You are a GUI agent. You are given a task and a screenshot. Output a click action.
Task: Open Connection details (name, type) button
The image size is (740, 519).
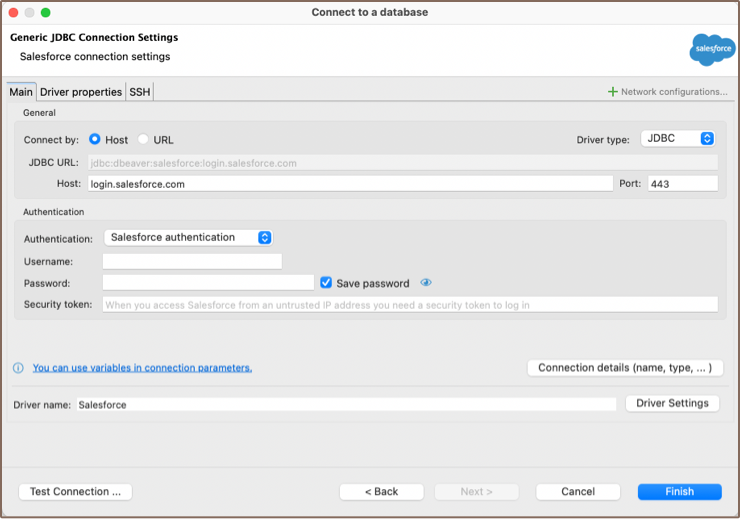(624, 368)
